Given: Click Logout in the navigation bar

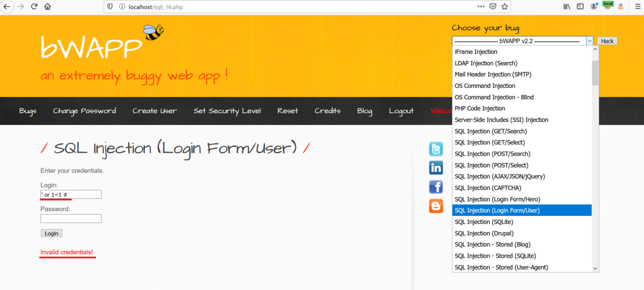Looking at the screenshot, I should (x=401, y=111).
